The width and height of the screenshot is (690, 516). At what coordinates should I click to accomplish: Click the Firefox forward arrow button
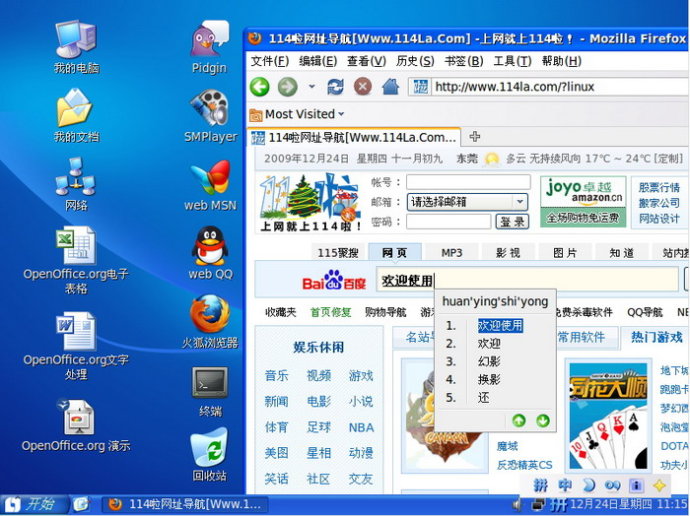287,87
